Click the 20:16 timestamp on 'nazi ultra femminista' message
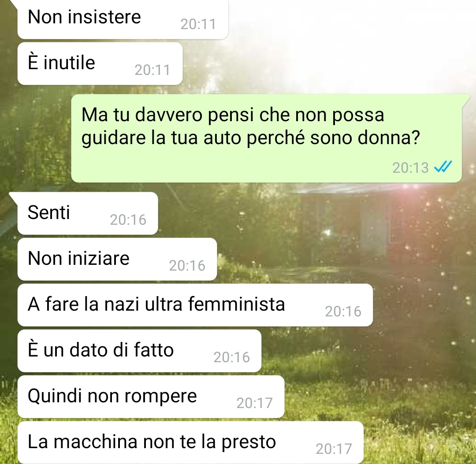Image resolution: width=476 pixels, height=464 pixels. click(x=343, y=312)
